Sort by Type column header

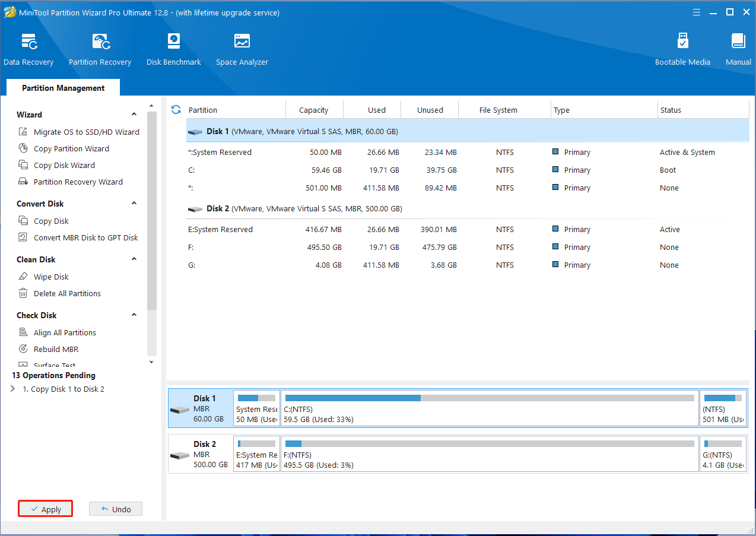[603, 110]
